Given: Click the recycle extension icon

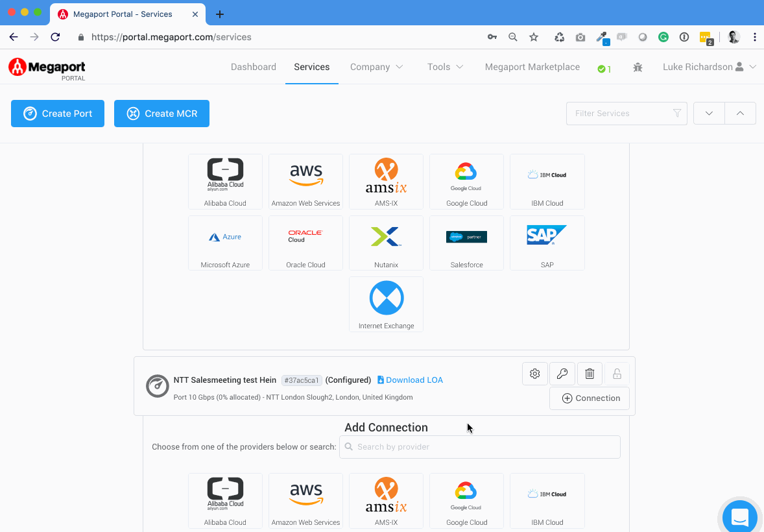Looking at the screenshot, I should [559, 37].
